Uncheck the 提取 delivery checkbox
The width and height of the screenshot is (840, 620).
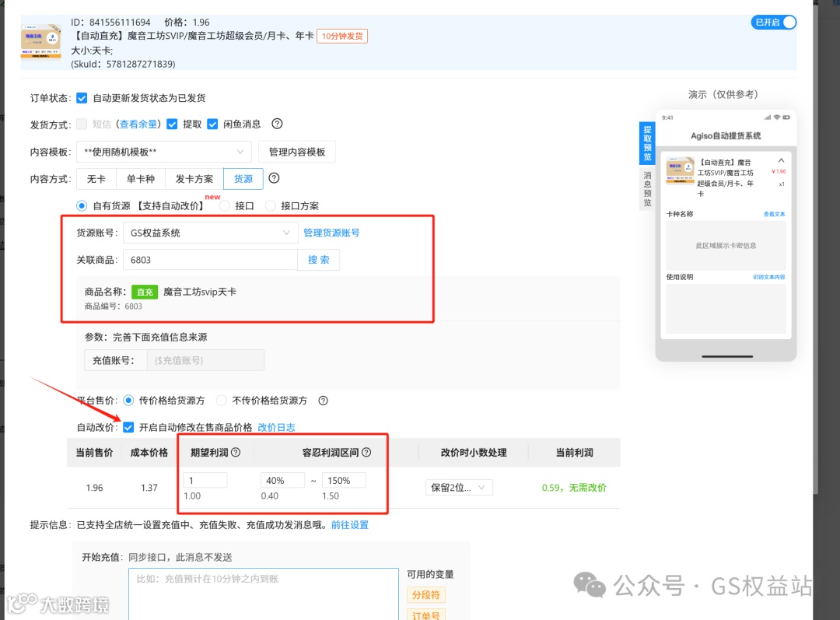[x=172, y=124]
